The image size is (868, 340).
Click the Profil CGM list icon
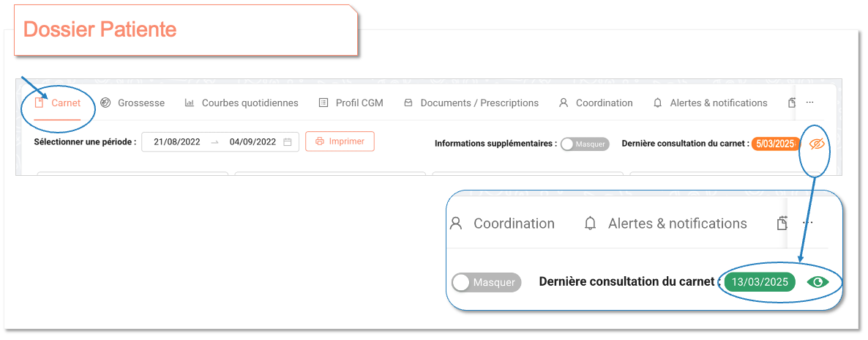pos(323,103)
